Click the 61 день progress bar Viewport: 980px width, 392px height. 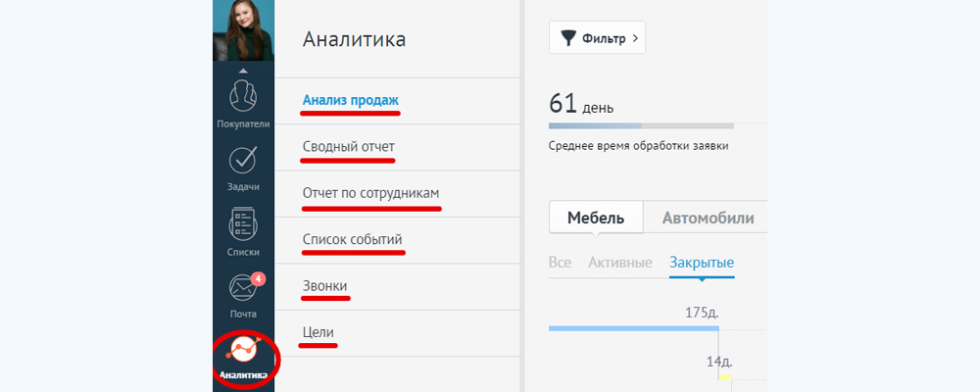click(641, 125)
